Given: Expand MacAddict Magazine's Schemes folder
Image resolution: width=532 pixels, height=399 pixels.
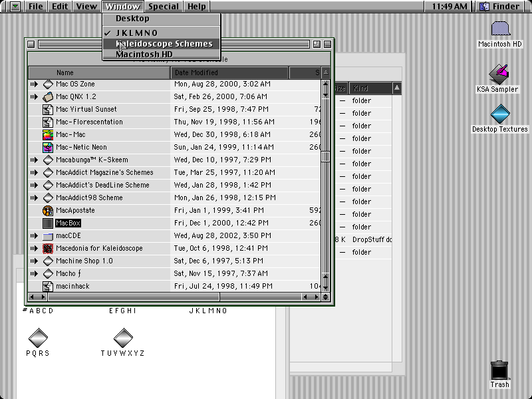Looking at the screenshot, I should tap(34, 172).
